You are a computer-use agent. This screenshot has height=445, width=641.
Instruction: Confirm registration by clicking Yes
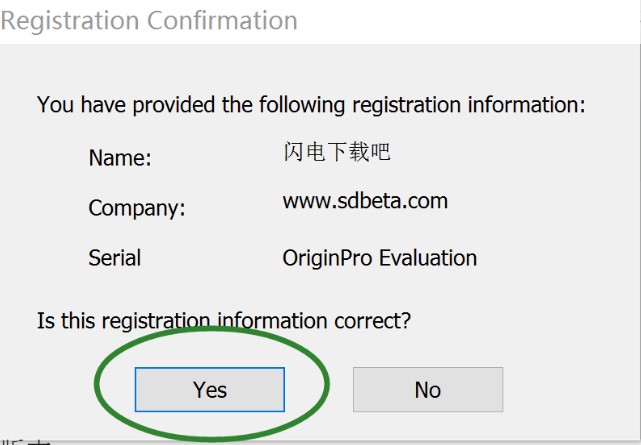coord(210,389)
